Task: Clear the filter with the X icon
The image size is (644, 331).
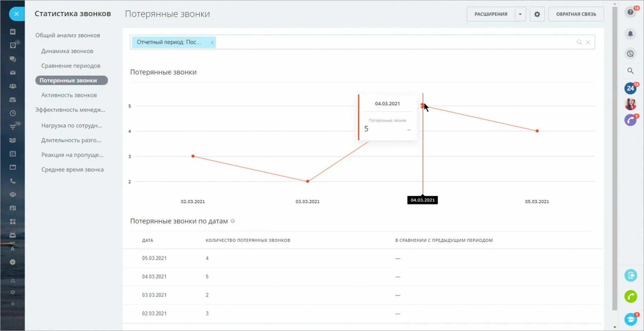Action: coord(588,42)
